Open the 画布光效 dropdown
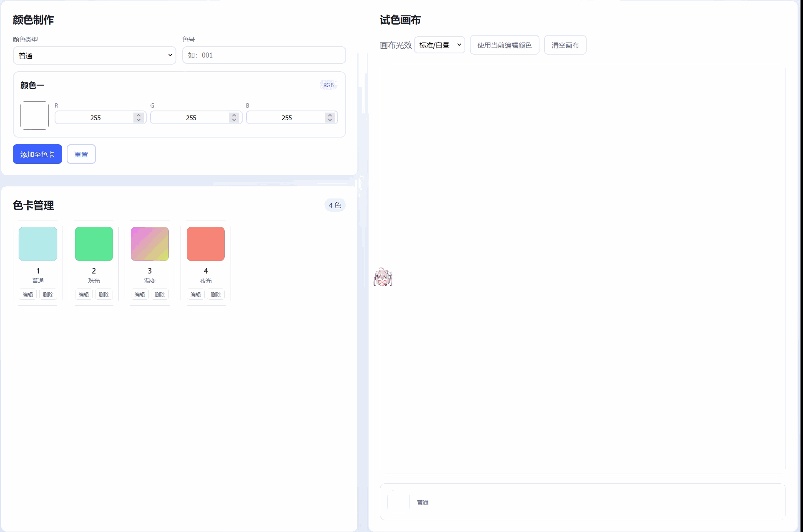The height and width of the screenshot is (532, 803). click(x=439, y=45)
